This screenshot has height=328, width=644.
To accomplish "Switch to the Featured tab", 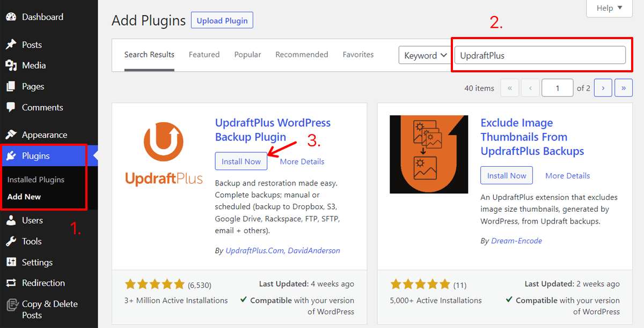I will (x=204, y=55).
